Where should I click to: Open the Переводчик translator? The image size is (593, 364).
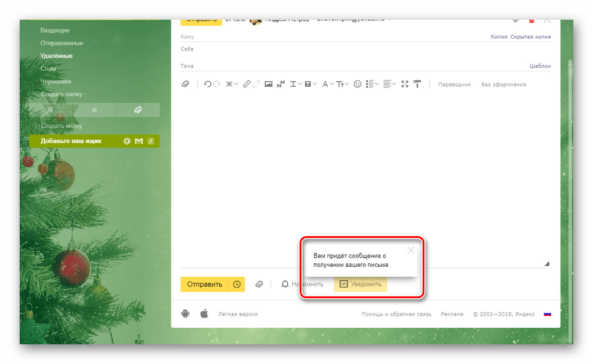click(454, 84)
